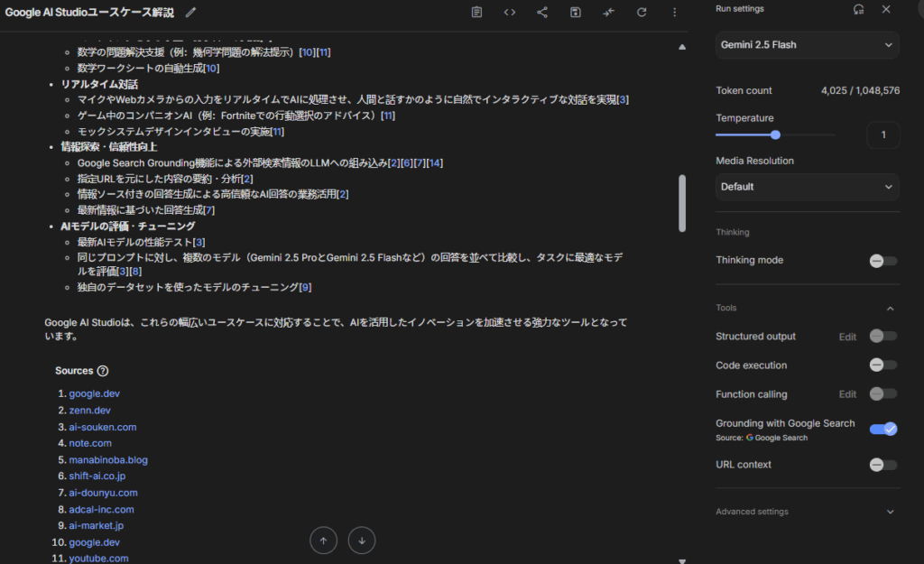Screen dimensions: 924x564
Task: Click the share prompt icon
Action: (542, 12)
